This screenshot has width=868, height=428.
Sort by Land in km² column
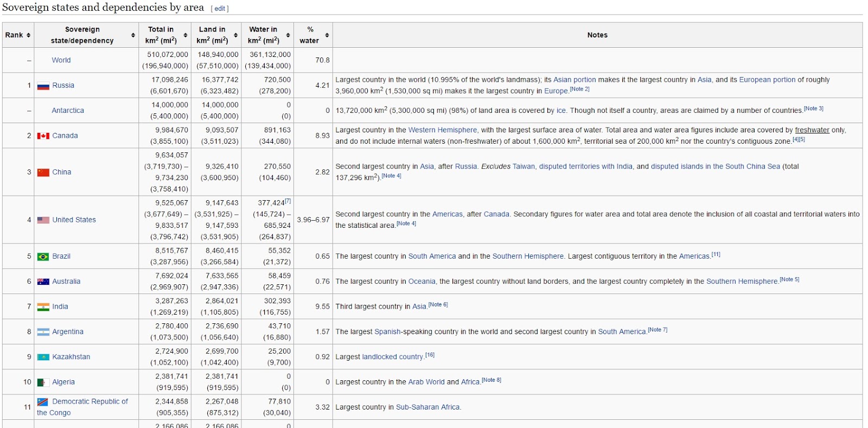tap(236, 35)
